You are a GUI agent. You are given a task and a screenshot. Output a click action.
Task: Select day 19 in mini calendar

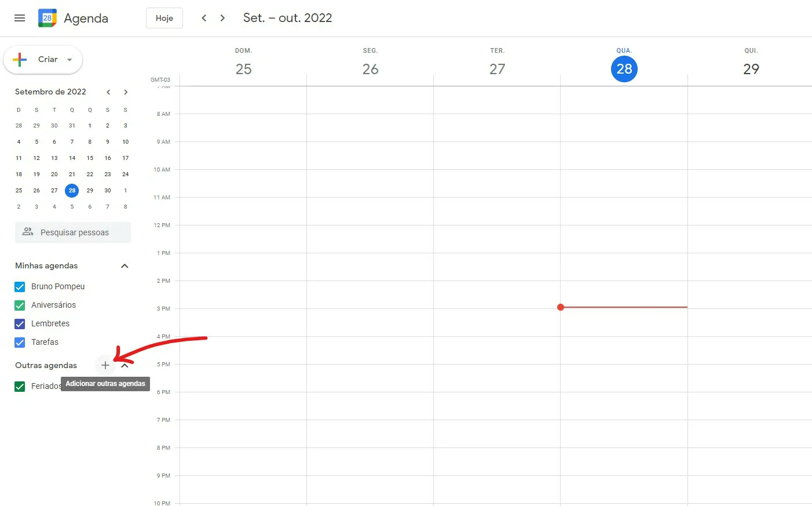coord(36,174)
